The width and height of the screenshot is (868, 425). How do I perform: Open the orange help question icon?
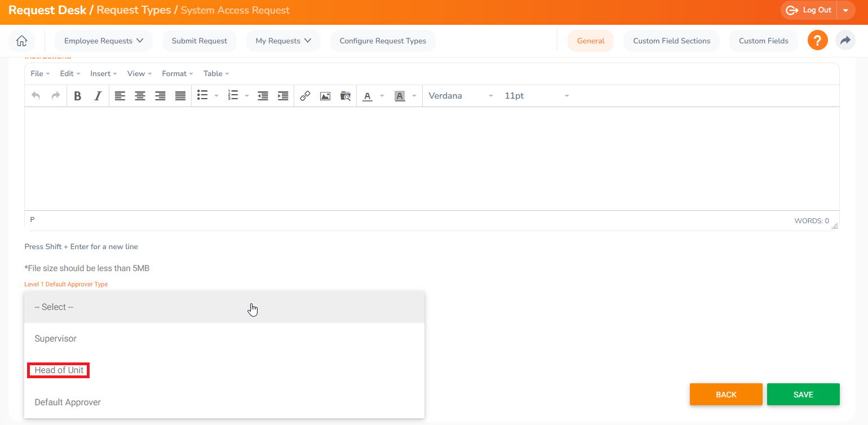point(817,41)
